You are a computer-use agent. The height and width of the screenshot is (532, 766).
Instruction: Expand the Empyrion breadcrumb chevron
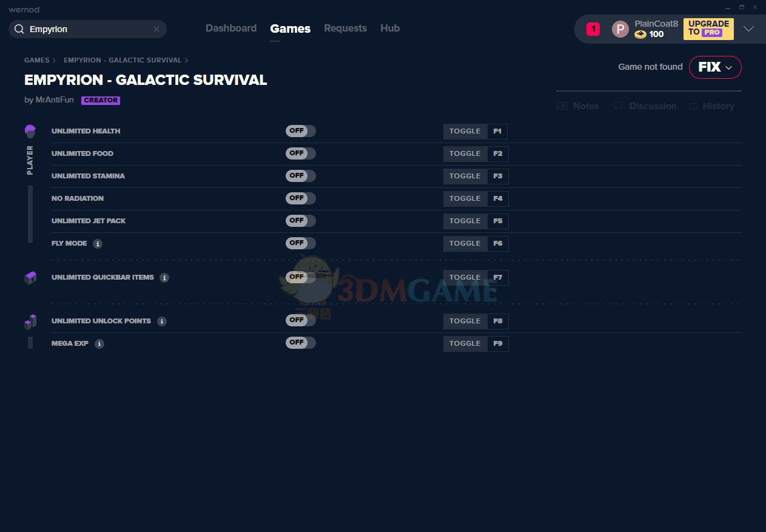pyautogui.click(x=187, y=61)
